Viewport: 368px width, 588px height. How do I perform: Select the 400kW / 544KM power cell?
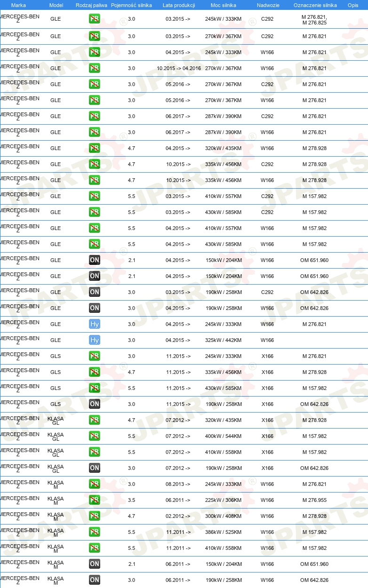(x=224, y=436)
